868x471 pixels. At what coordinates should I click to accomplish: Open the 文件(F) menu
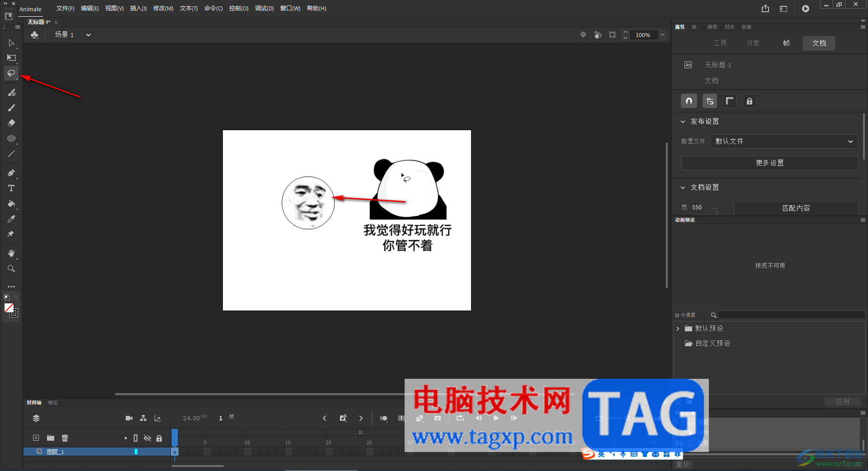click(x=65, y=9)
